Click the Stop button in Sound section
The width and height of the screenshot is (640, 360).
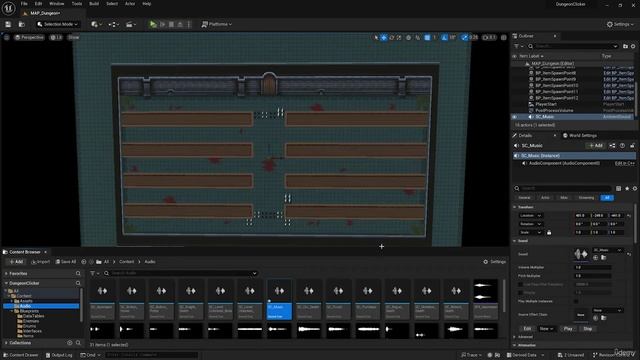point(587,329)
